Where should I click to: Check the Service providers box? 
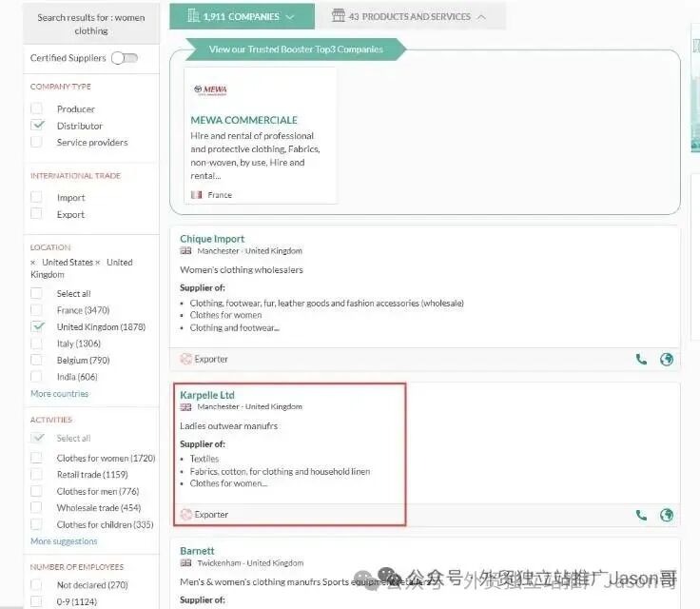point(36,142)
